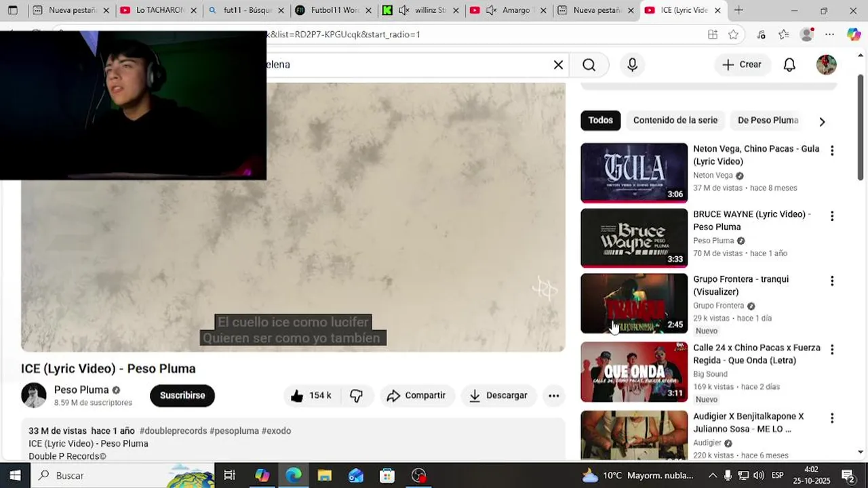
Task: Open Outlook from the taskbar
Action: point(356,476)
